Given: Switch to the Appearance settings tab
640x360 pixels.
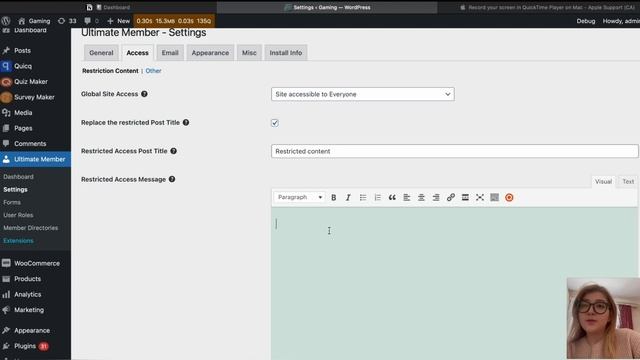Looking at the screenshot, I should [210, 53].
